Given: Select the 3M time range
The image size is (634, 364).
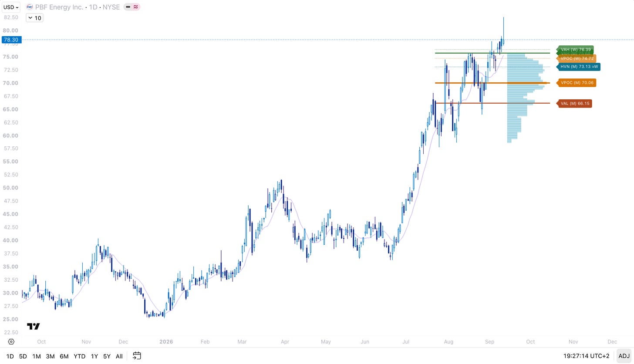Looking at the screenshot, I should coord(51,356).
